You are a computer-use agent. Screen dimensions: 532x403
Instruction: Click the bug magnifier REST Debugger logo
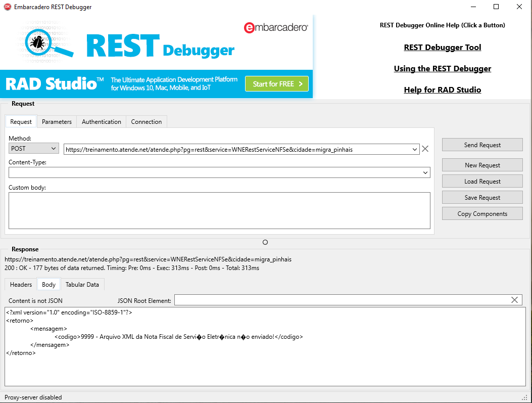point(50,43)
